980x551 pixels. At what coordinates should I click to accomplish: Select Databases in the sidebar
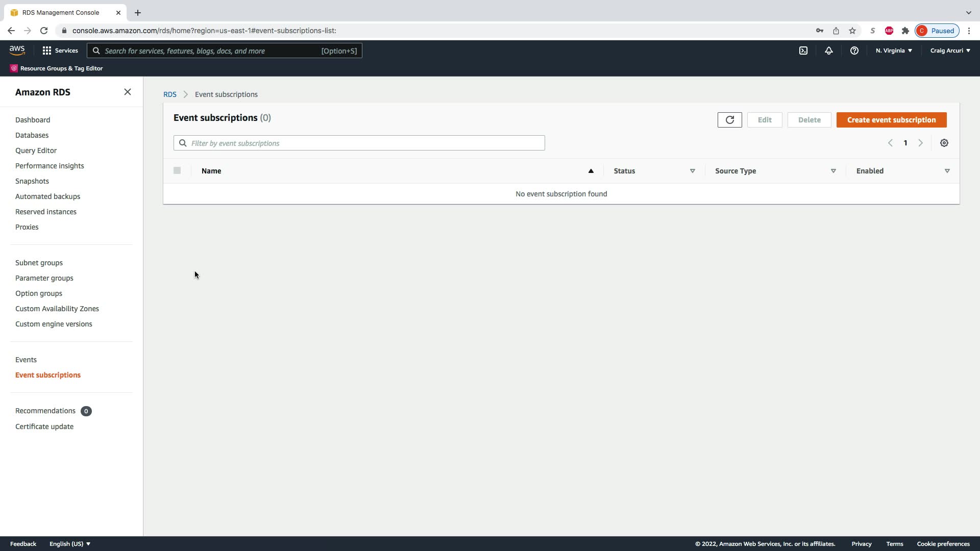pyautogui.click(x=32, y=135)
